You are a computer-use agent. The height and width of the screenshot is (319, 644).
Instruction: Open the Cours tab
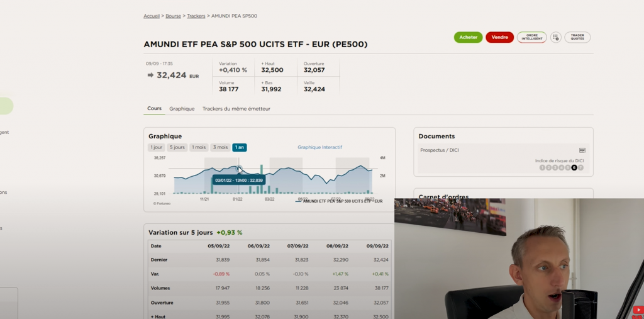tap(154, 108)
